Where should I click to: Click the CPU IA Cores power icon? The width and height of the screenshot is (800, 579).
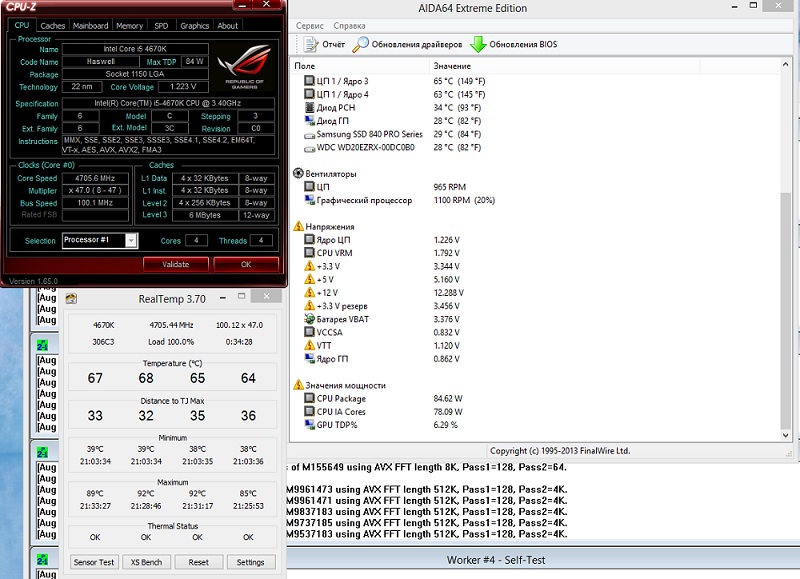click(x=309, y=411)
